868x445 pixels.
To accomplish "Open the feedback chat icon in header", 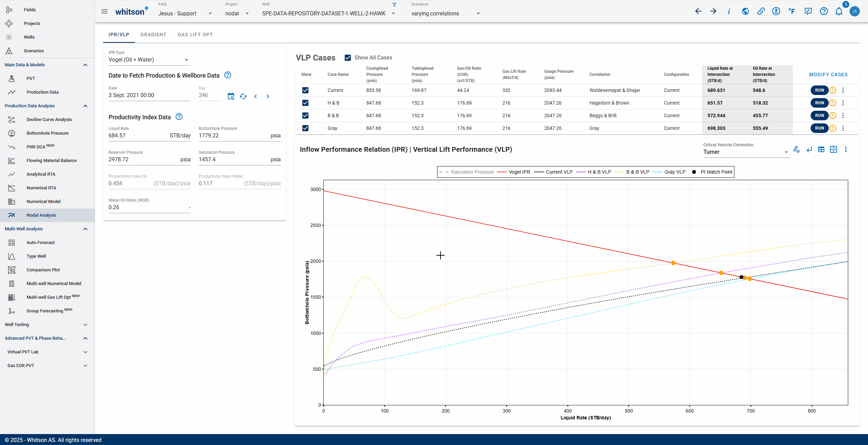I will pyautogui.click(x=808, y=11).
